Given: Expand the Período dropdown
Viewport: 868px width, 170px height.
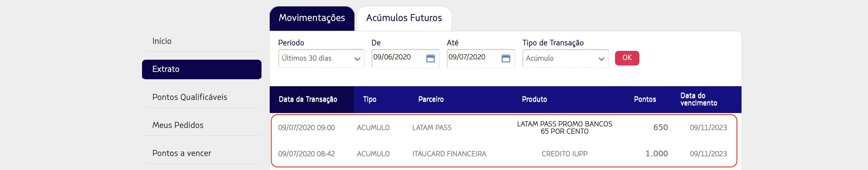Looking at the screenshot, I should tap(321, 58).
